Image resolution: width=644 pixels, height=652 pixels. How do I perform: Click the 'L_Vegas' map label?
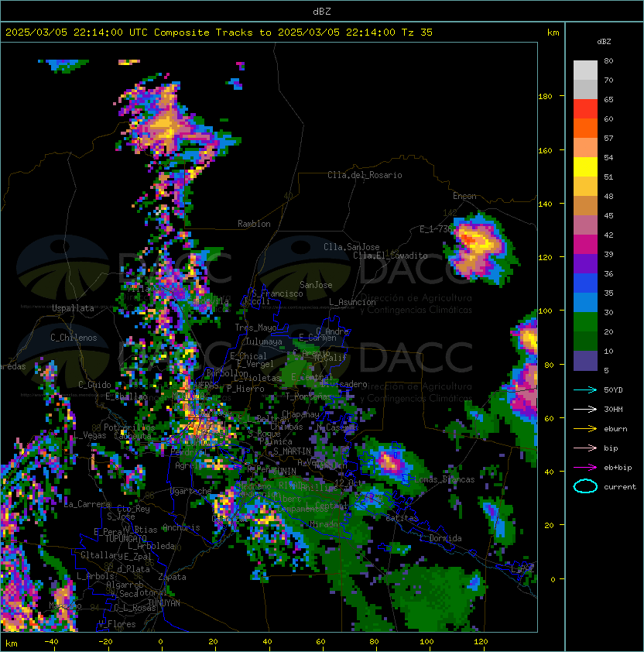pyautogui.click(x=90, y=435)
